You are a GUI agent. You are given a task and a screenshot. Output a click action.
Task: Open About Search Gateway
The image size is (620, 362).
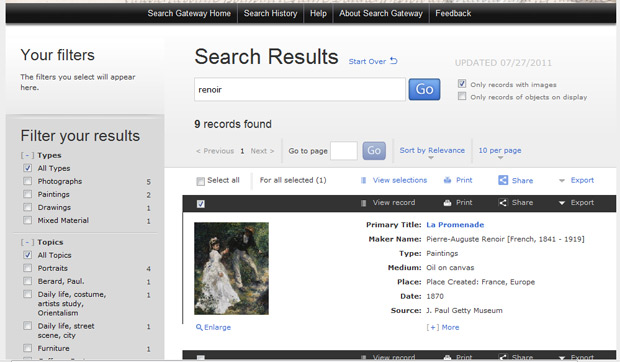click(381, 13)
